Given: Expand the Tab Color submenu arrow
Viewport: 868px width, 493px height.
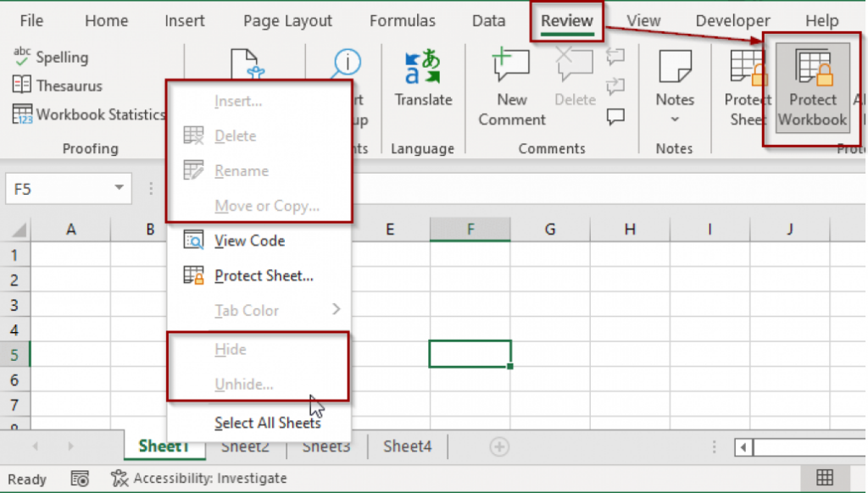Looking at the screenshot, I should pos(336,309).
